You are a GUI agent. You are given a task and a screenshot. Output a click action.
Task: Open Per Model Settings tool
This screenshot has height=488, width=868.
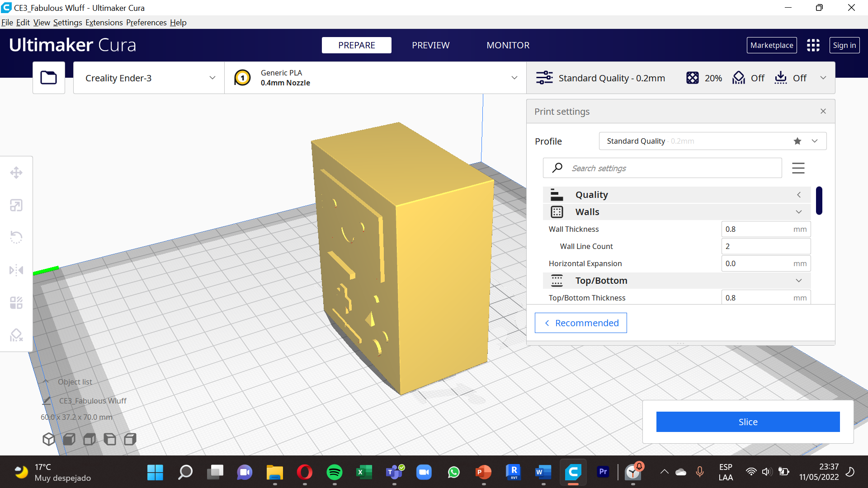pyautogui.click(x=16, y=302)
